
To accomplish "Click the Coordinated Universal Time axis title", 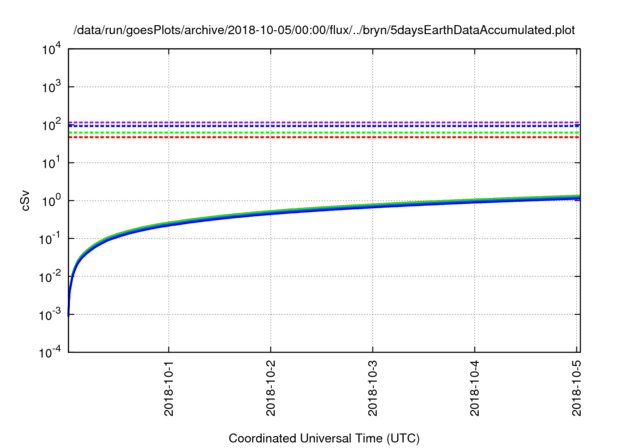I will coord(324,438).
